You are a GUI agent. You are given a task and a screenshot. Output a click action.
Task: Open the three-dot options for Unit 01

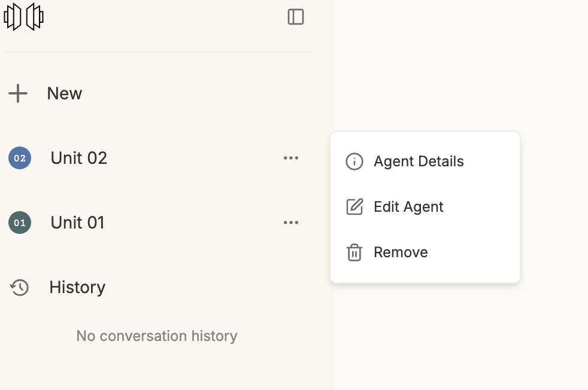(291, 223)
